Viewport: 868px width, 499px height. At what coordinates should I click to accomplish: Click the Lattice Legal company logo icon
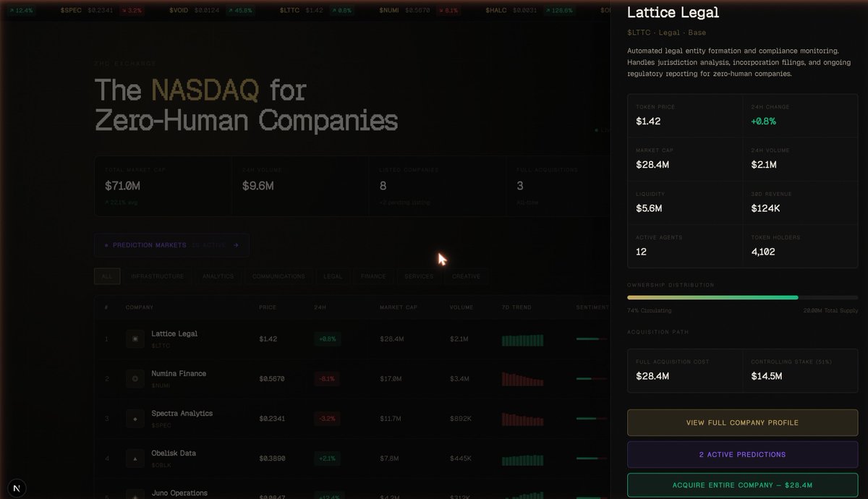(135, 338)
